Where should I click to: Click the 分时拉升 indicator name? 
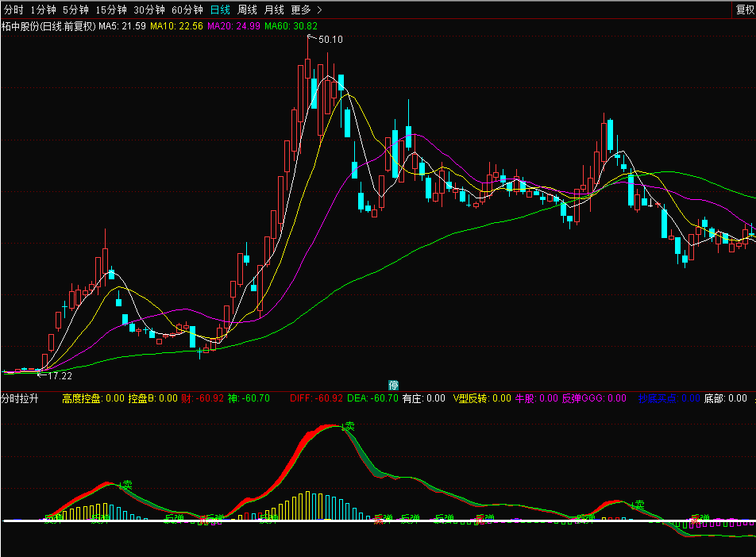pos(20,398)
